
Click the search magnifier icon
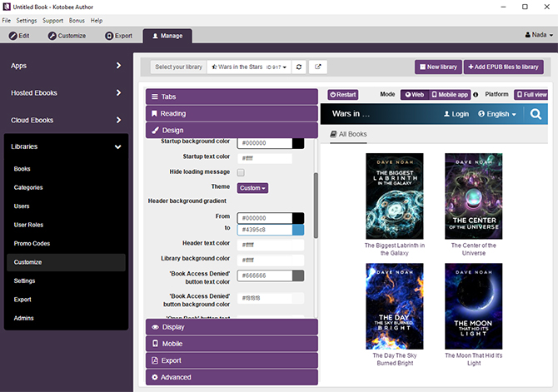(x=537, y=114)
